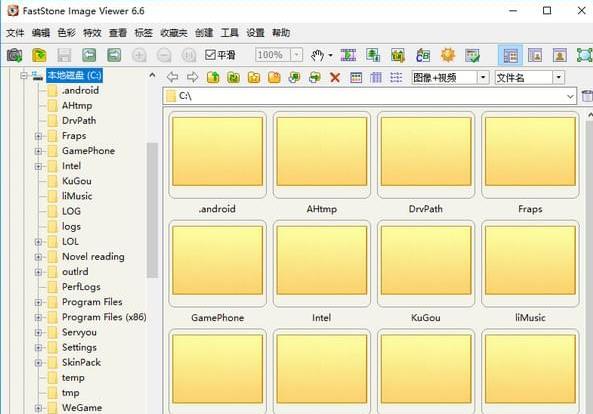Screen dimensions: 593x414
Task: Switch to windowed preview layout
Action: (x=535, y=56)
